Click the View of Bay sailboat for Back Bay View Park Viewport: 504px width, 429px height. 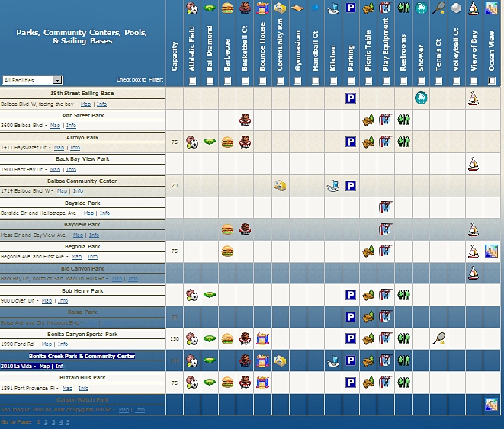473,163
